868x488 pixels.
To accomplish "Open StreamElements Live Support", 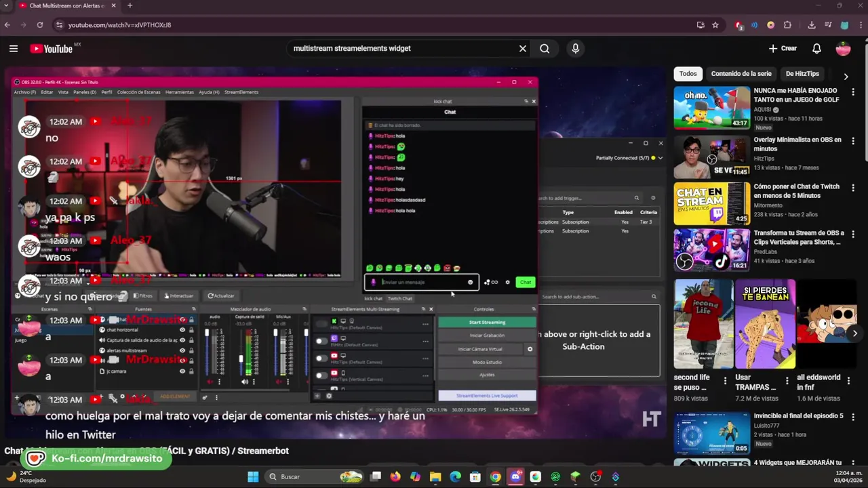I will click(x=487, y=396).
